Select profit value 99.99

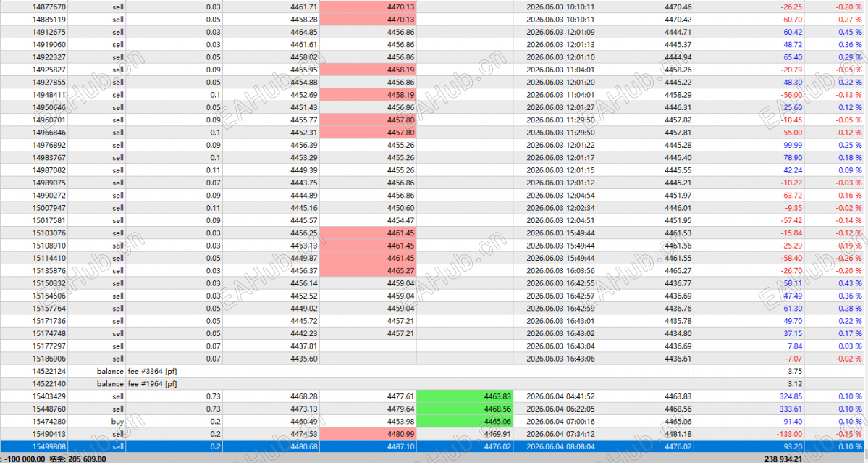(x=793, y=145)
